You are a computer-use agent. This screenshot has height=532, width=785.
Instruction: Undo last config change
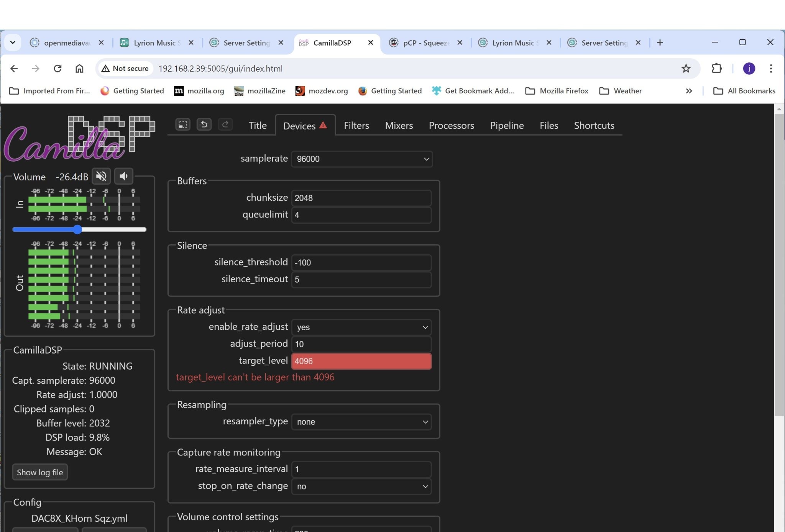[204, 124]
